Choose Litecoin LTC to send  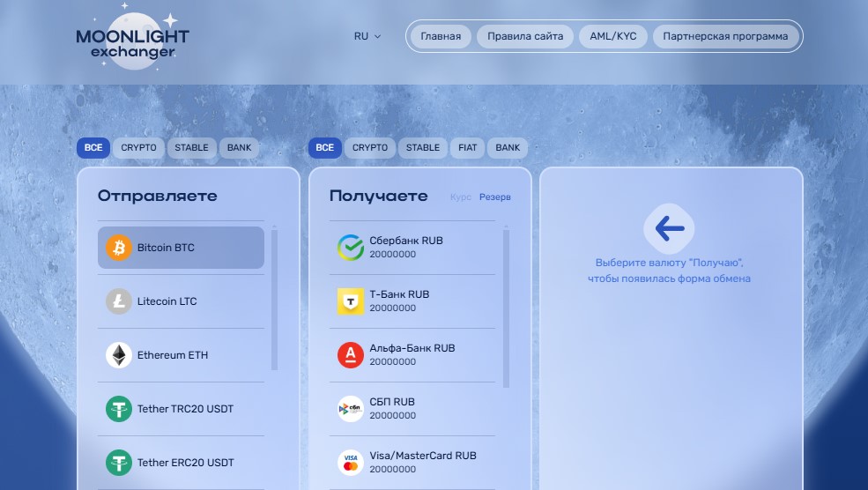[181, 301]
